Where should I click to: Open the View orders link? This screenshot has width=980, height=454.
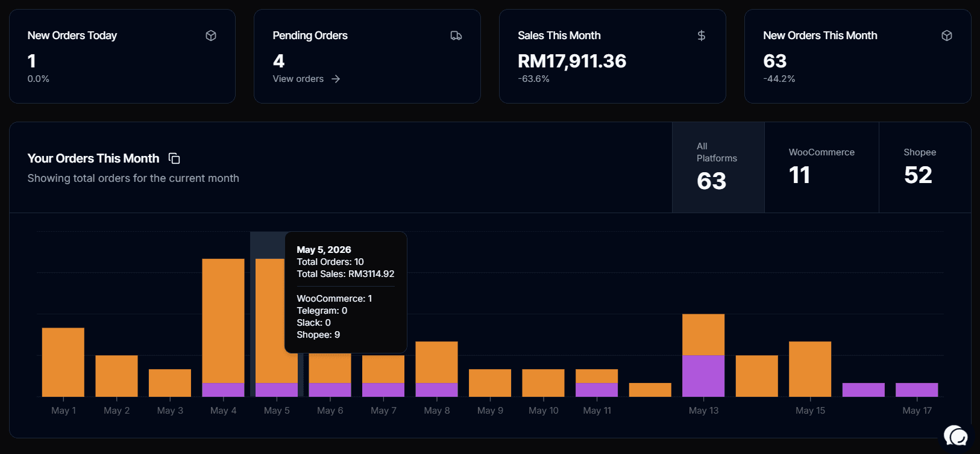point(306,79)
